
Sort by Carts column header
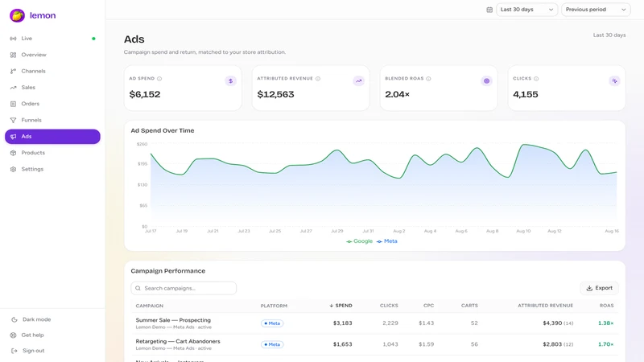(469, 306)
